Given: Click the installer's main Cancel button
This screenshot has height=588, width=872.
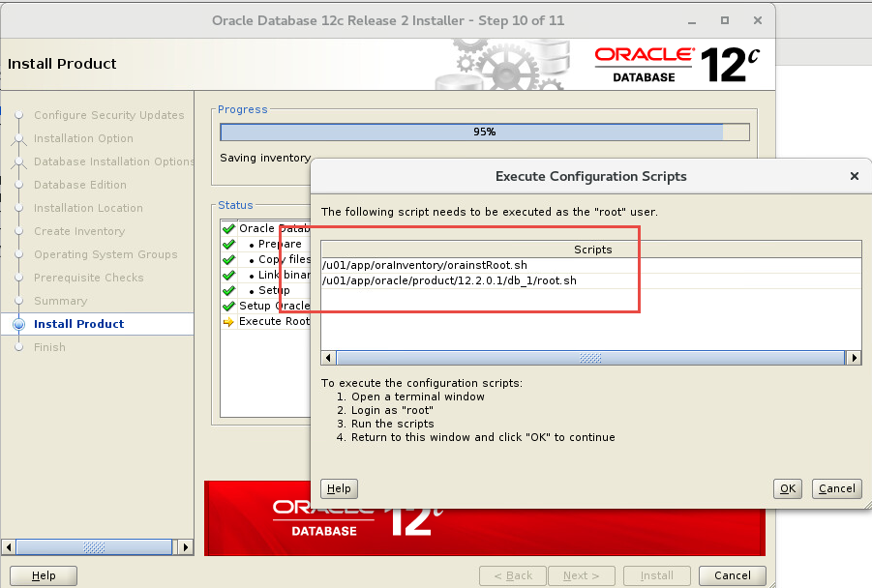Looking at the screenshot, I should coord(732,575).
